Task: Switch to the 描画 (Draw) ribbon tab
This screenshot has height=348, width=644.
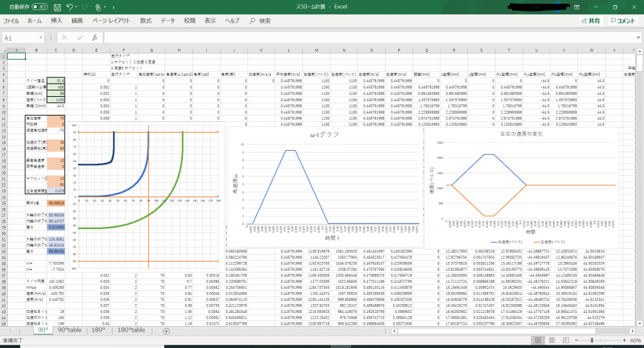Action: (77, 21)
